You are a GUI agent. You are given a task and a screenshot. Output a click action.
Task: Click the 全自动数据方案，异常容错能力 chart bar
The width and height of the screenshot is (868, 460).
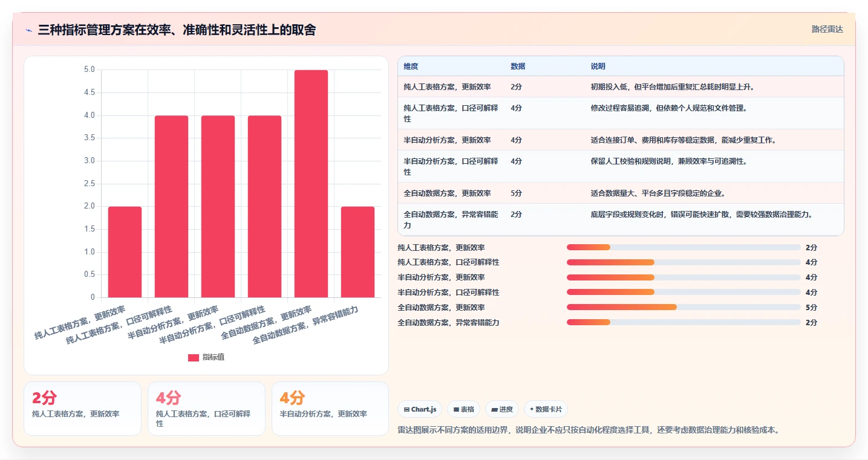tap(357, 252)
